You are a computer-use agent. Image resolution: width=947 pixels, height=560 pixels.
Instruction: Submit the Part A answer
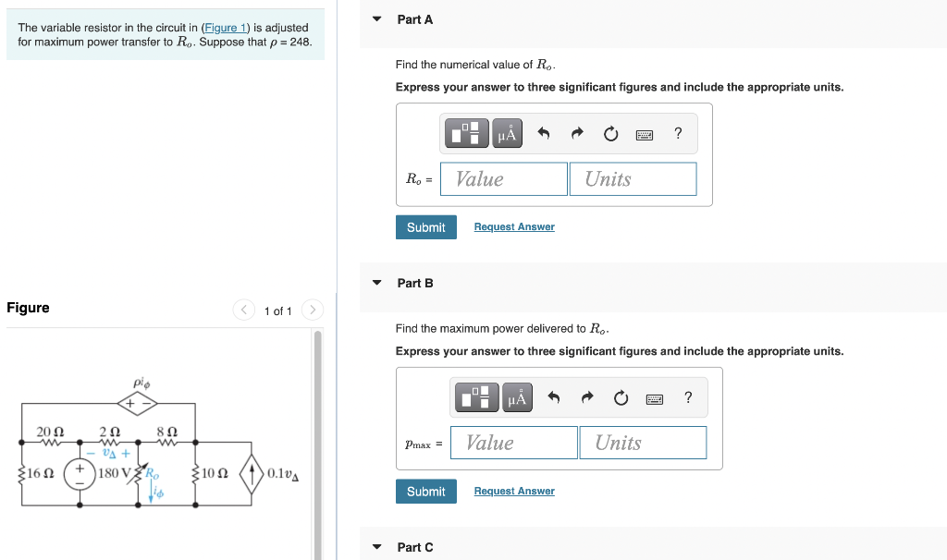[x=425, y=227]
